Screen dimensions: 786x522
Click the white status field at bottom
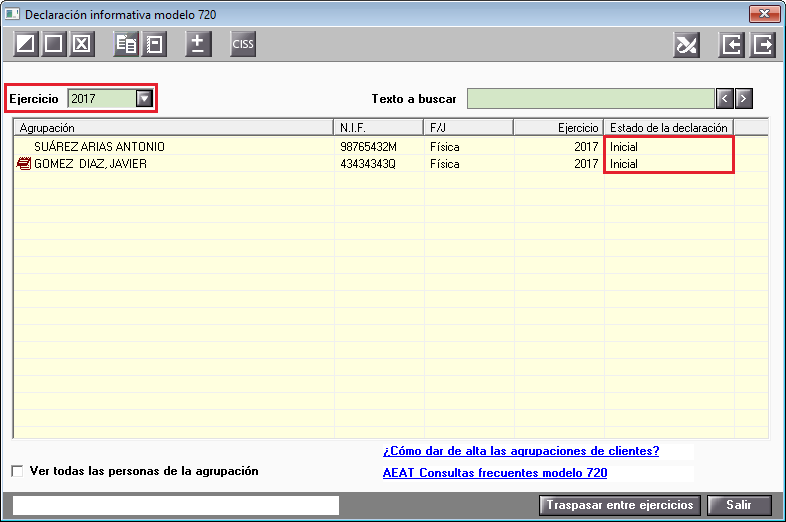click(x=175, y=505)
